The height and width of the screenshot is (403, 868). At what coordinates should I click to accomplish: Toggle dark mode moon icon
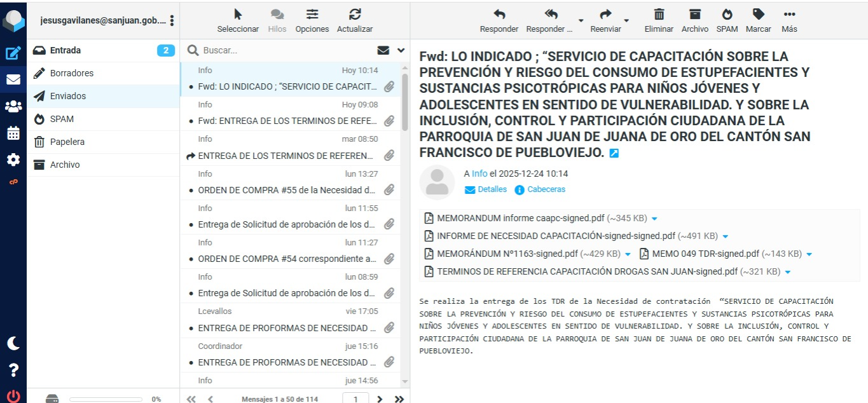coord(13,343)
